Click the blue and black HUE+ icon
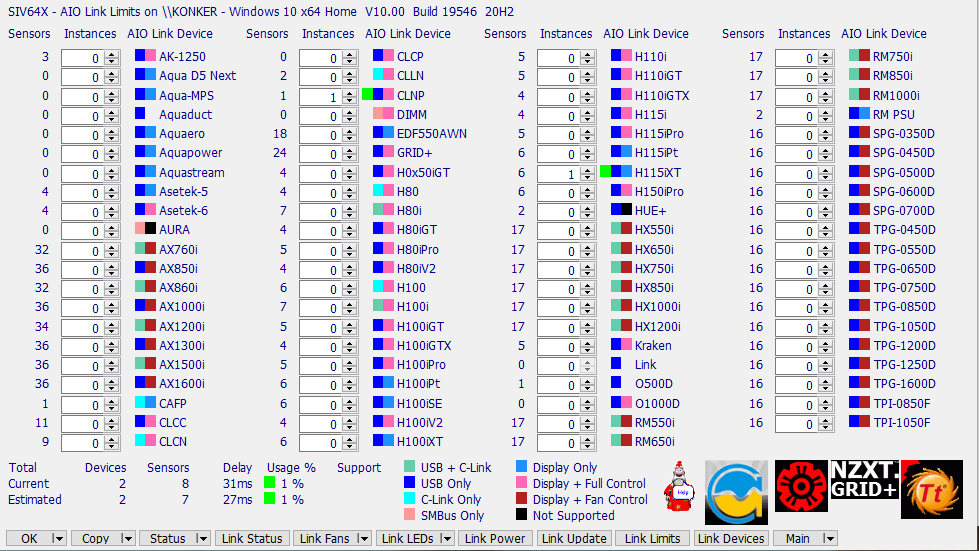This screenshot has height=551, width=979. tap(621, 210)
